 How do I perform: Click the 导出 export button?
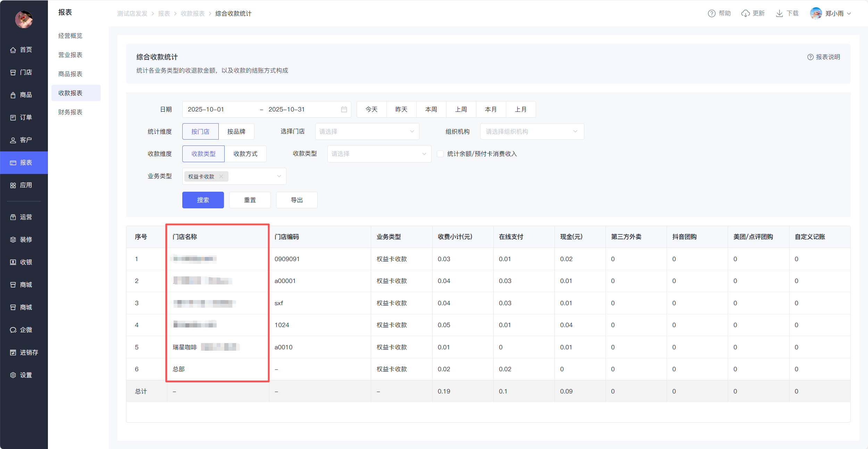point(297,200)
